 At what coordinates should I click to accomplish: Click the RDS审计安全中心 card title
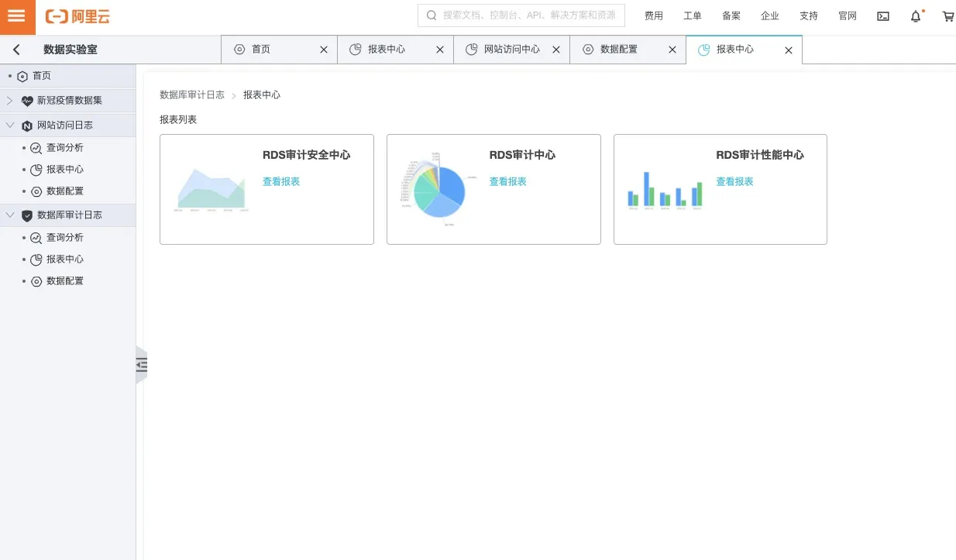[x=307, y=155]
